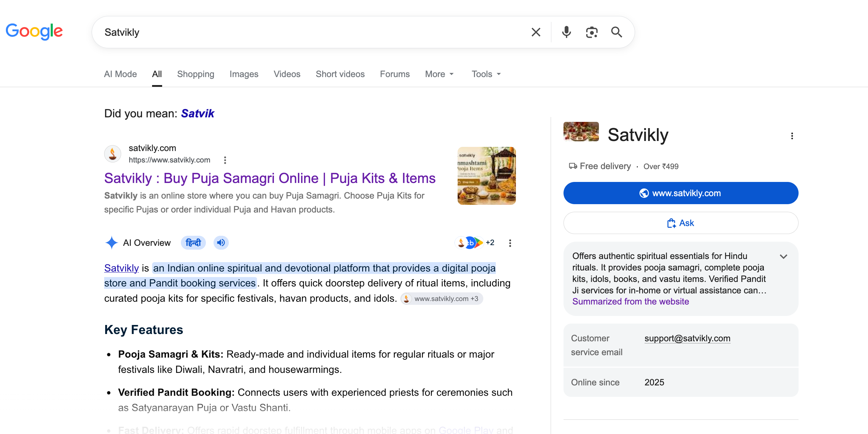Click the Satvikly knowledge panel thumbnail image
Viewport: 868px width, 434px height.
[581, 132]
